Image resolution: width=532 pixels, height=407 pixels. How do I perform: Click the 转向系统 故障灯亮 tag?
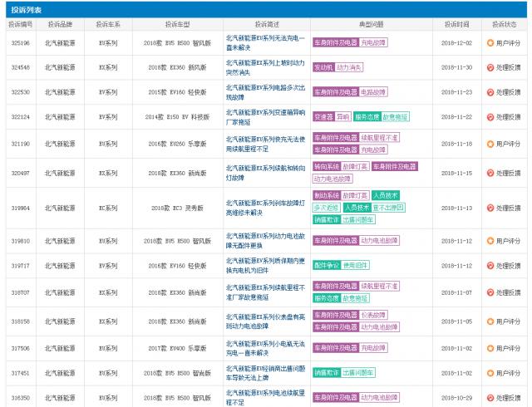pos(341,166)
